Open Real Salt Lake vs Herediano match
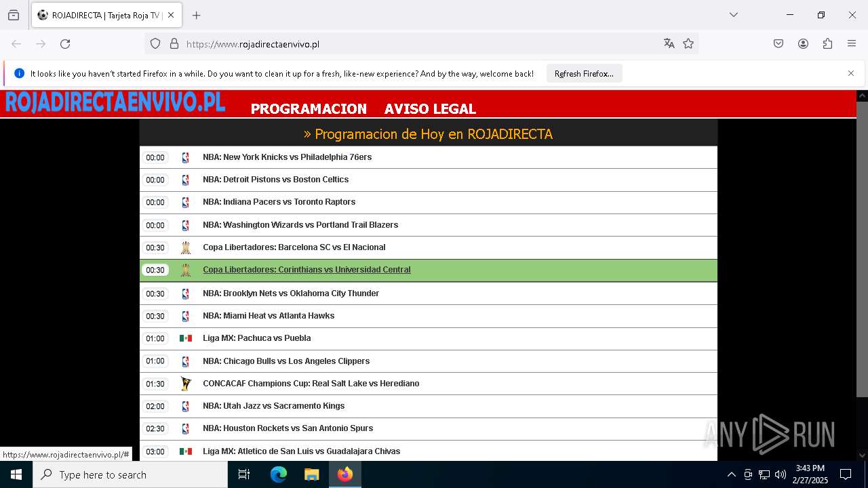The image size is (868, 488). (x=311, y=384)
